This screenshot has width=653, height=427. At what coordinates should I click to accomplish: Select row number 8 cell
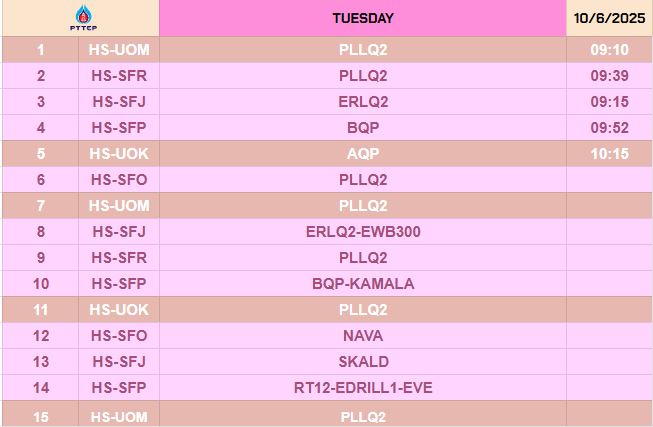click(41, 232)
